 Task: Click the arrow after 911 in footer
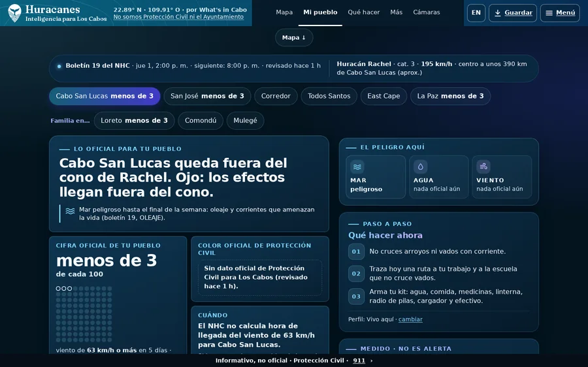coord(371,360)
